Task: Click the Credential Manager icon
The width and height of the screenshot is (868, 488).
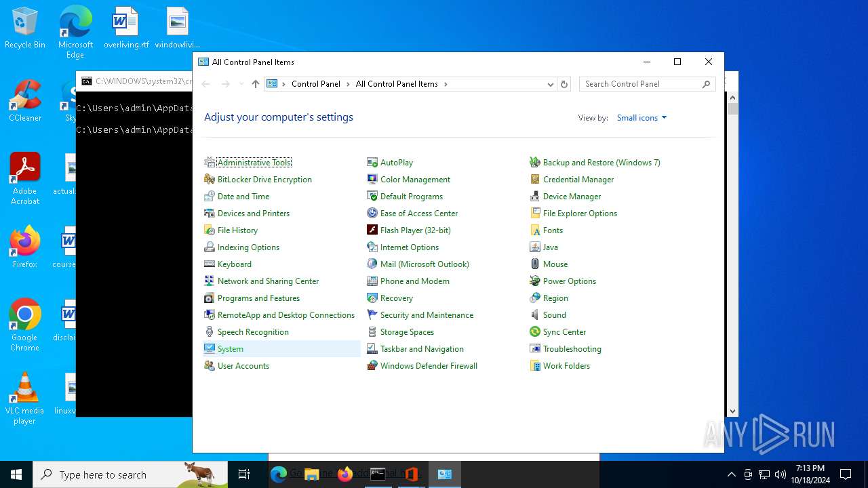Action: [535, 180]
